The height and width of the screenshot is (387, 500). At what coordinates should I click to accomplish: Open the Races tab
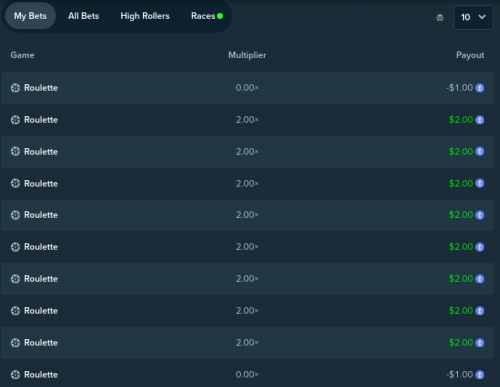[207, 16]
